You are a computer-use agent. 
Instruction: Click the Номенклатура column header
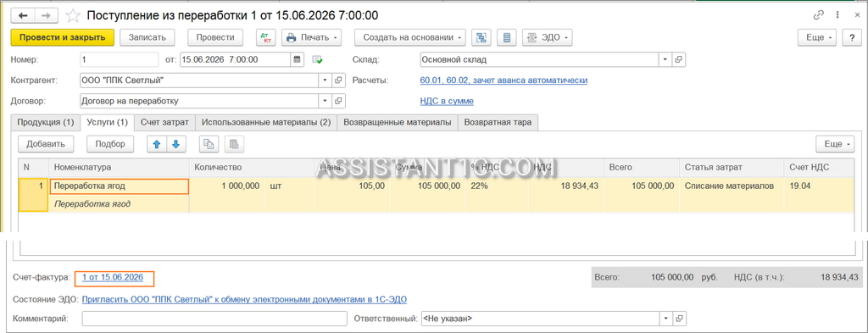[120, 167]
